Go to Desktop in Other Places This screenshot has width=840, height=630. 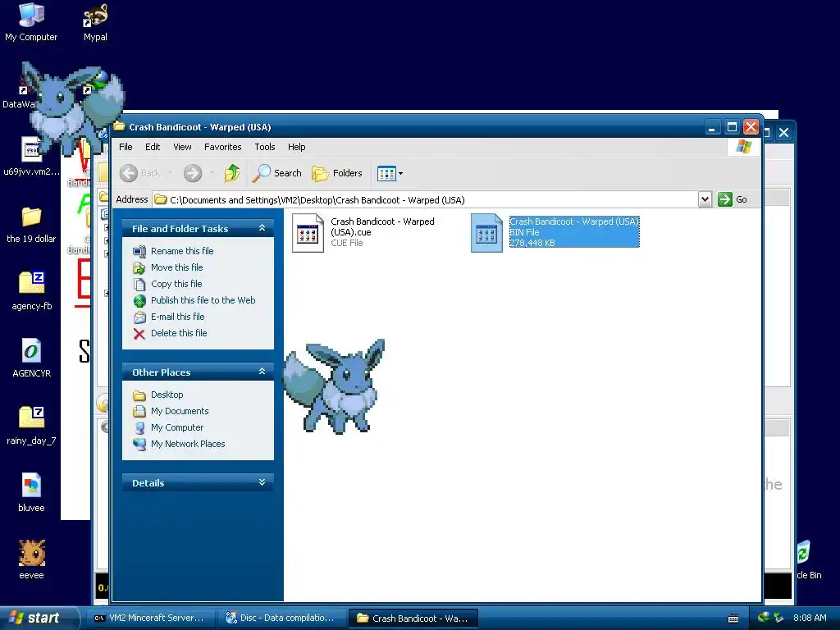click(167, 395)
